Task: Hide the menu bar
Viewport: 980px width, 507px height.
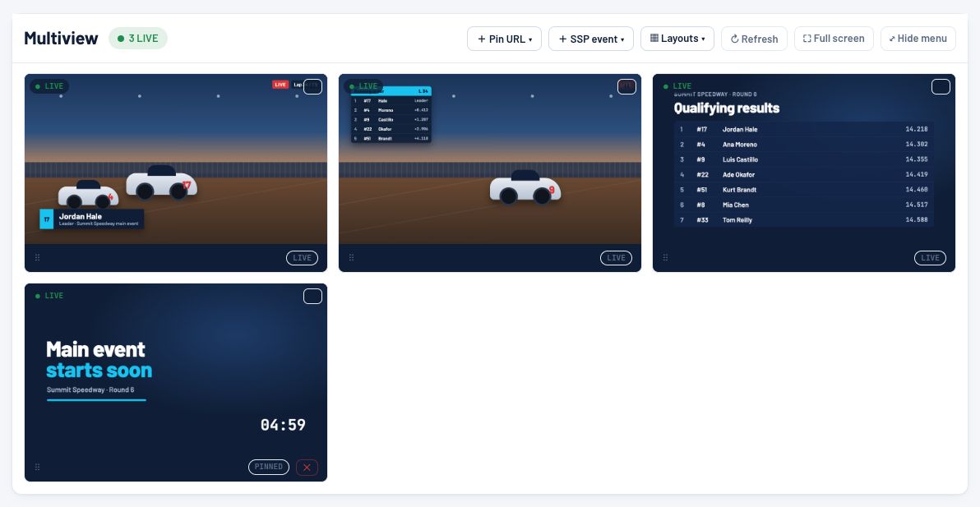Action: click(x=918, y=39)
